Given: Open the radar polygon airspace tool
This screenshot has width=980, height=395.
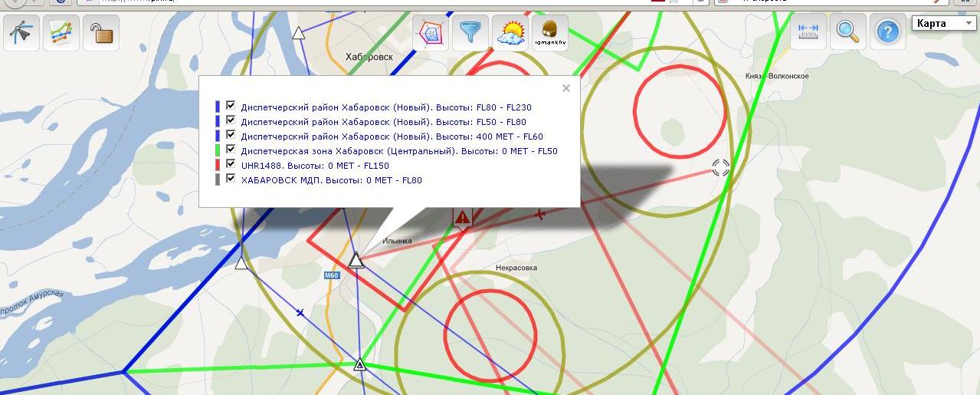Looking at the screenshot, I should (431, 32).
